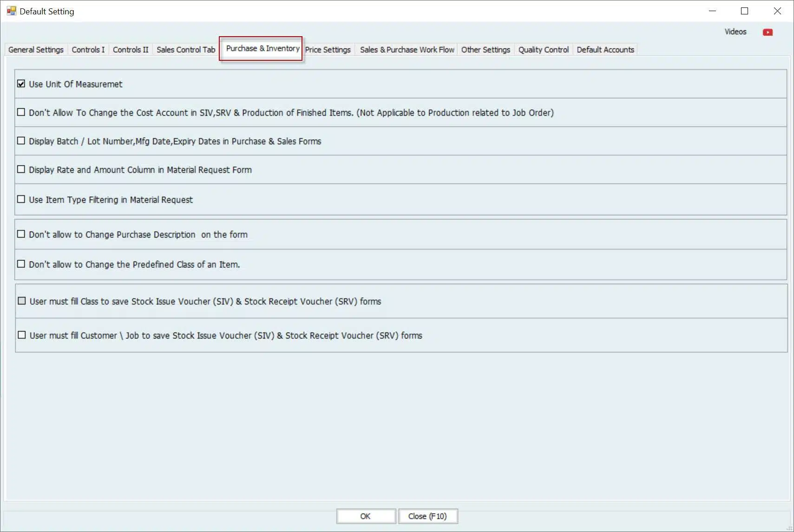Select the Controls II tab

click(131, 50)
